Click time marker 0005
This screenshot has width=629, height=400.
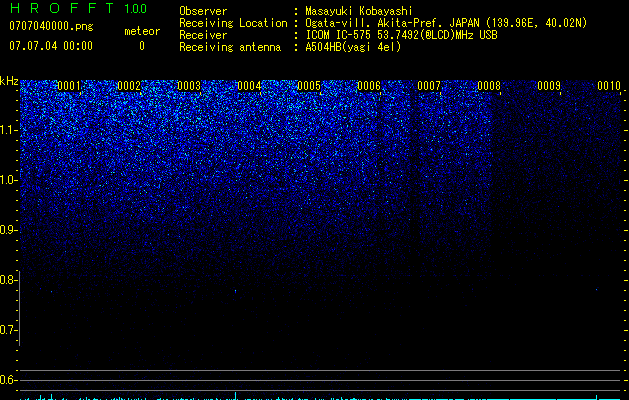[x=309, y=86]
